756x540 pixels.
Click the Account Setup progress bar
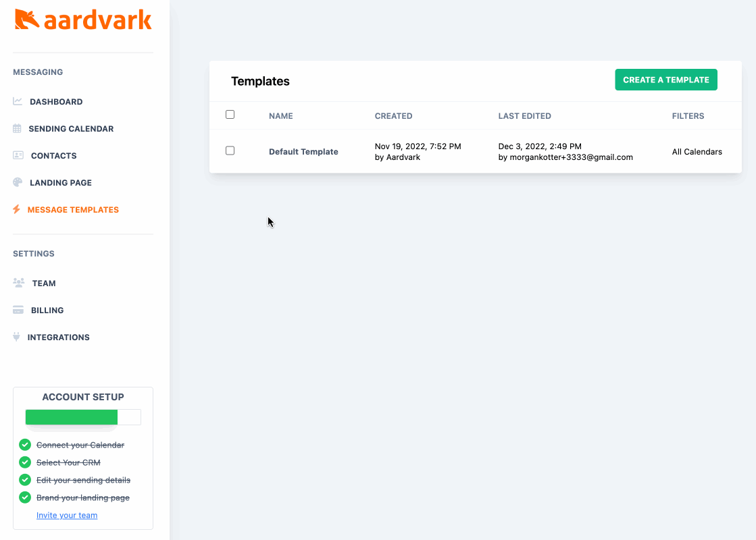[x=83, y=417]
